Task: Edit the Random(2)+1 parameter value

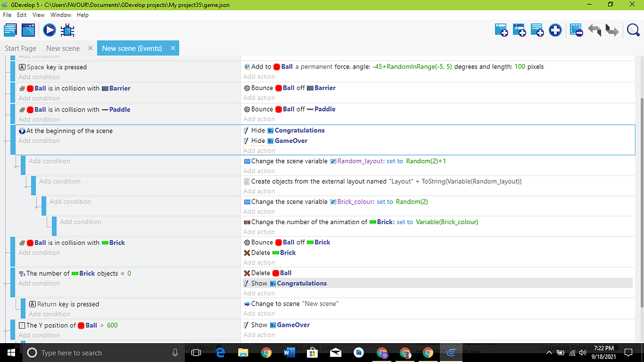Action: (x=426, y=161)
